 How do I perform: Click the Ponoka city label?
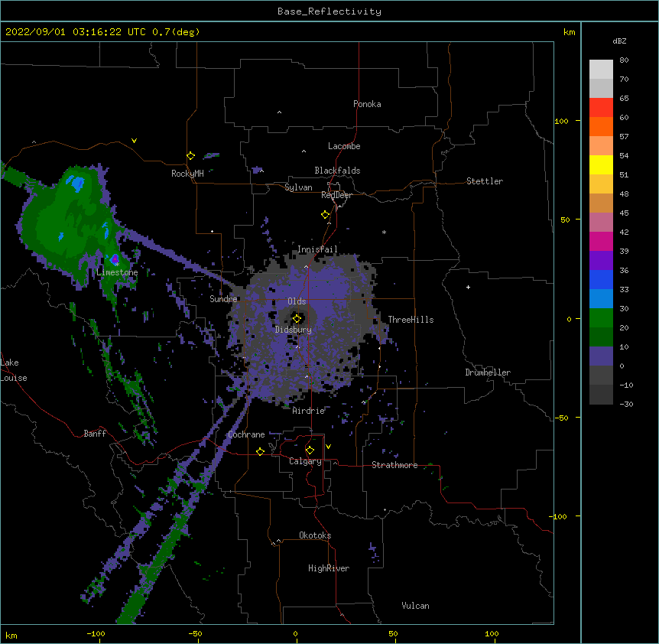click(367, 104)
